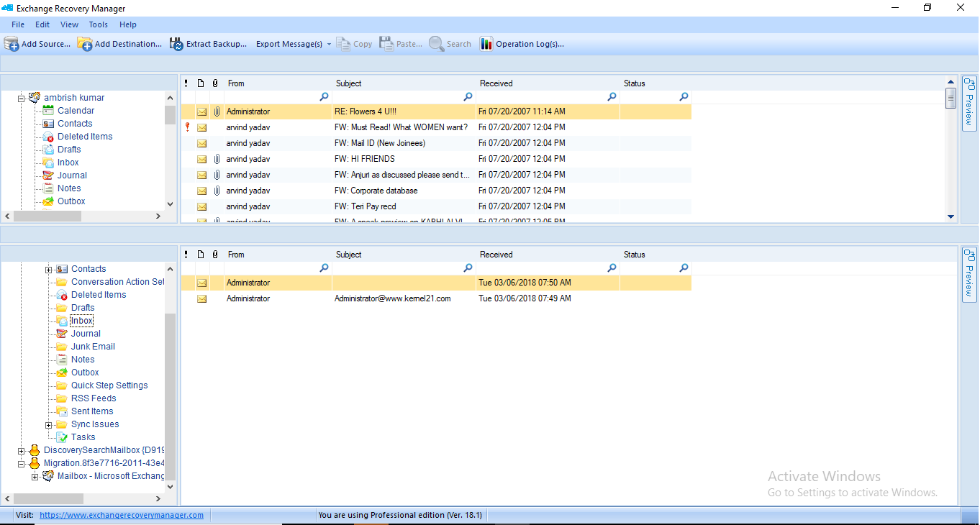Screen dimensions: 980x525
Task: Select Notes folder in source tree
Action: pyautogui.click(x=69, y=188)
